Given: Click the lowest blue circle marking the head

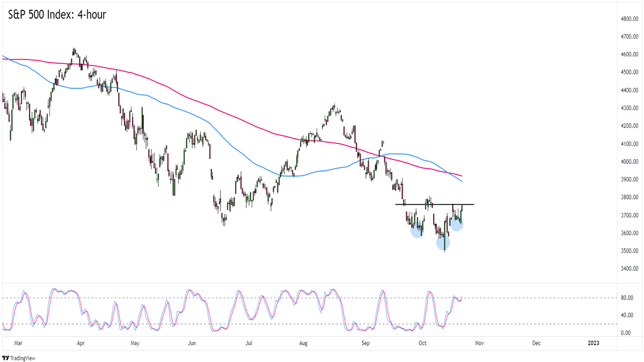Looking at the screenshot, I should [x=443, y=243].
